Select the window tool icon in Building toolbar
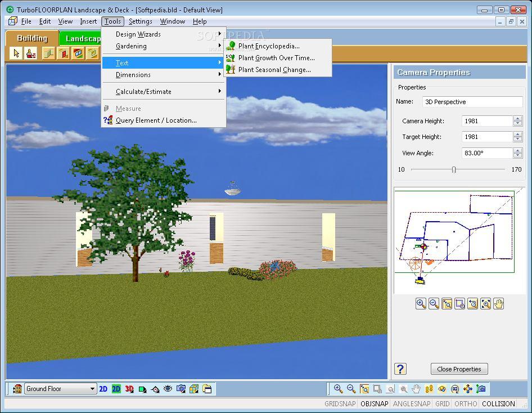The height and width of the screenshot is (413, 532). click(78, 53)
